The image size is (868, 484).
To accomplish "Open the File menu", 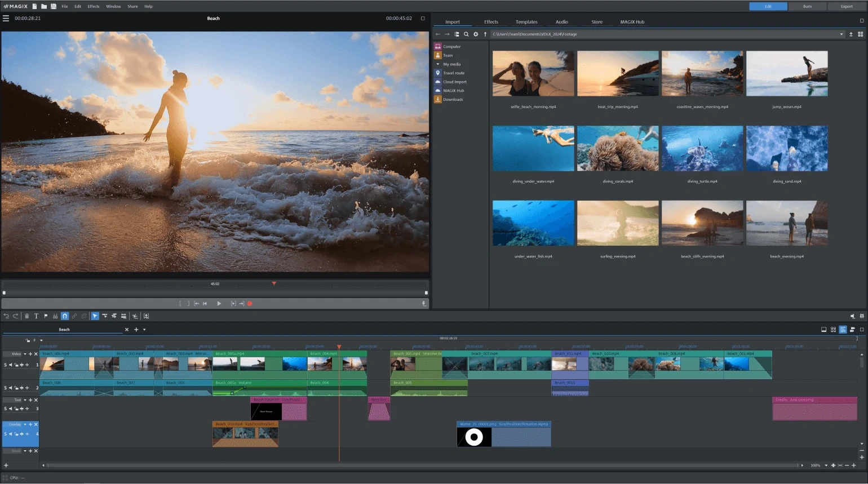I will [65, 6].
